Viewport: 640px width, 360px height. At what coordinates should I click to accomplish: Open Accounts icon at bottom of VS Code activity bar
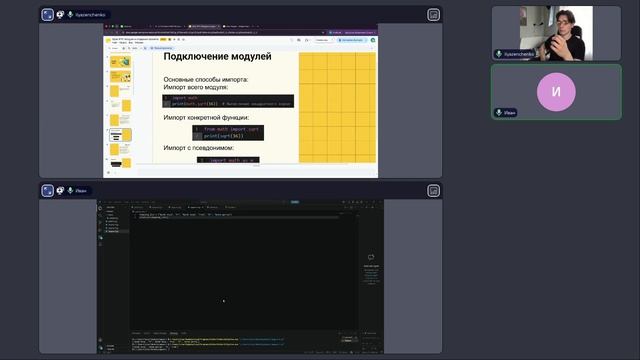point(100,340)
